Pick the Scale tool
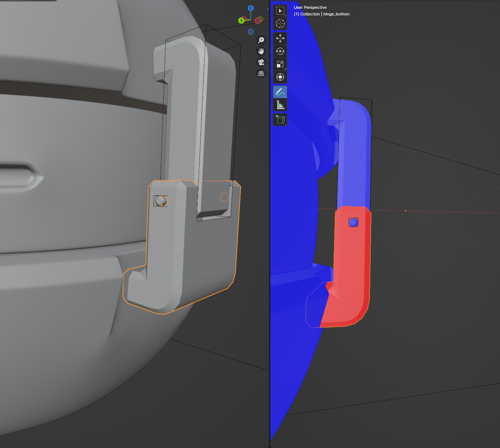The image size is (500, 448). [x=280, y=64]
